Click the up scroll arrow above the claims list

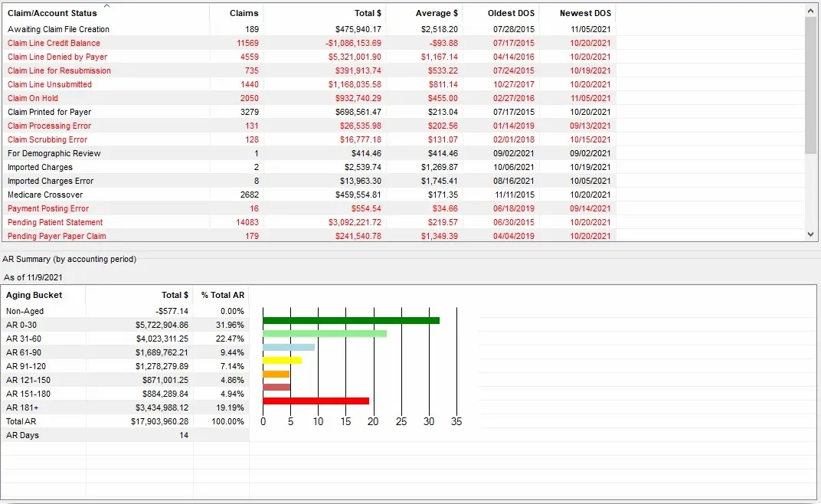click(810, 10)
